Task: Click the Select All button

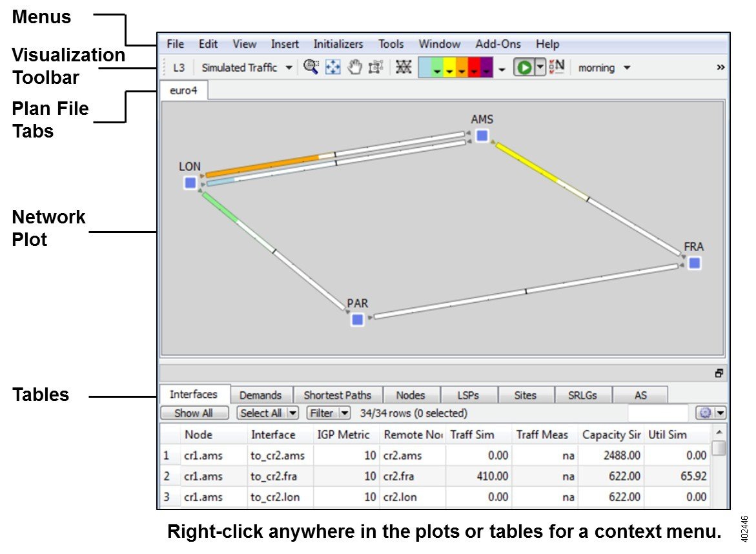Action: click(x=261, y=413)
